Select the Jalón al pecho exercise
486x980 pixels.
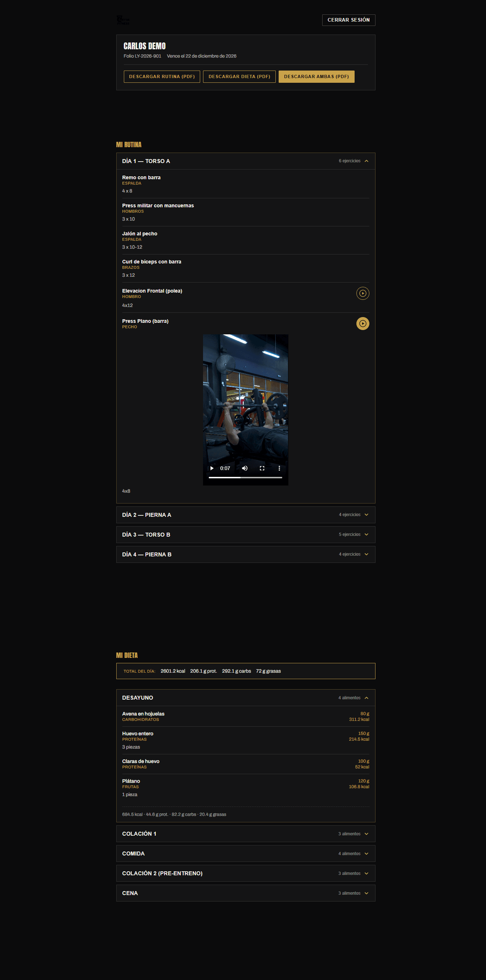click(140, 234)
